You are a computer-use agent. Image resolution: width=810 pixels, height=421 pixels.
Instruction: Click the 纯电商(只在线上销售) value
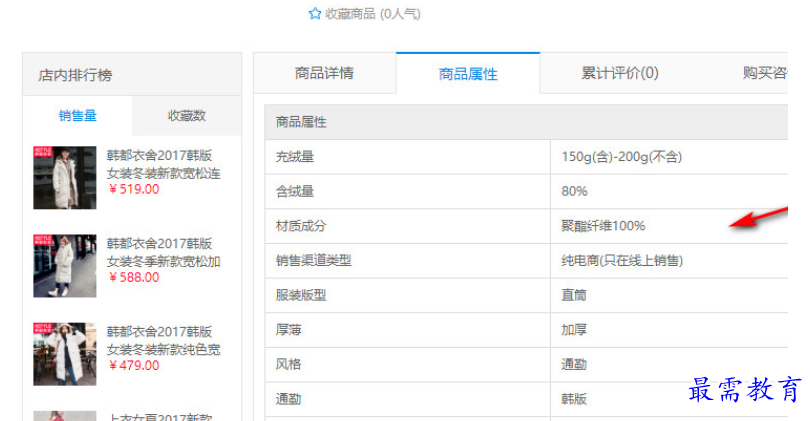[622, 261]
